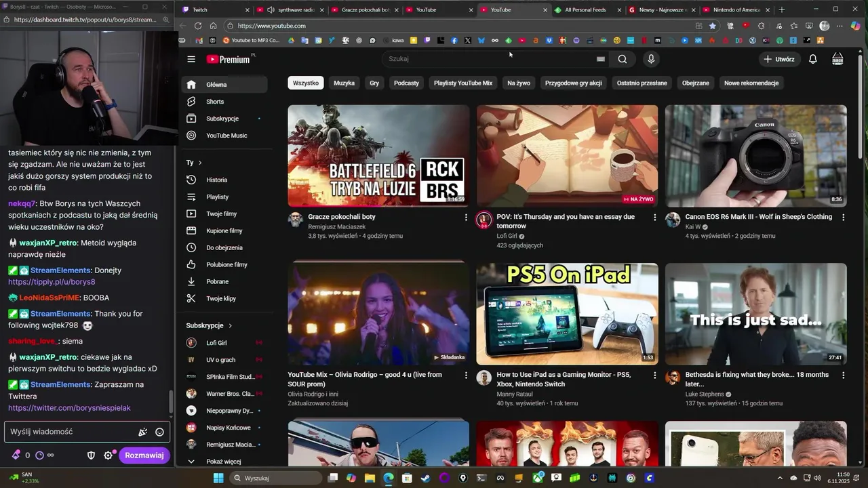Open the Lofi Girl channel under the live video

507,236
